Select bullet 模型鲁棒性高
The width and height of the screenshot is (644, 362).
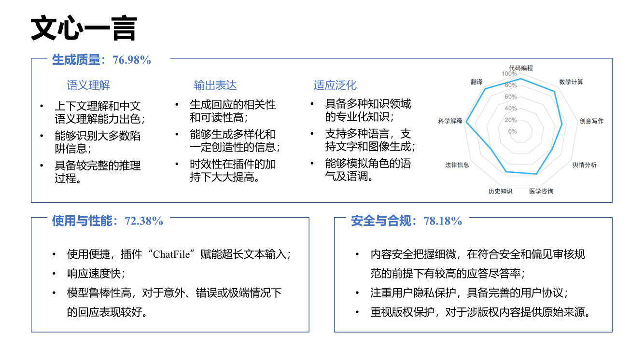coord(174,302)
